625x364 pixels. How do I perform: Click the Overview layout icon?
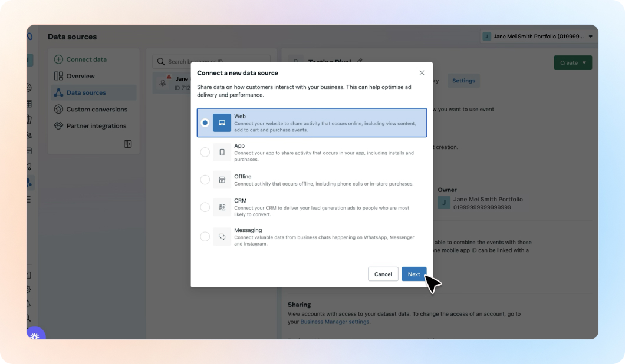(x=58, y=76)
